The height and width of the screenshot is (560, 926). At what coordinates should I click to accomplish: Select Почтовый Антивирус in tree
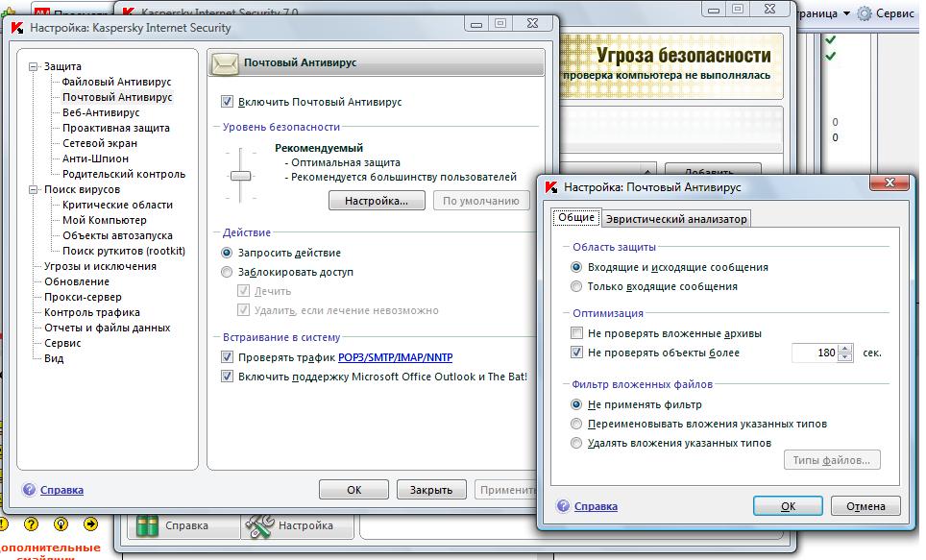[117, 97]
